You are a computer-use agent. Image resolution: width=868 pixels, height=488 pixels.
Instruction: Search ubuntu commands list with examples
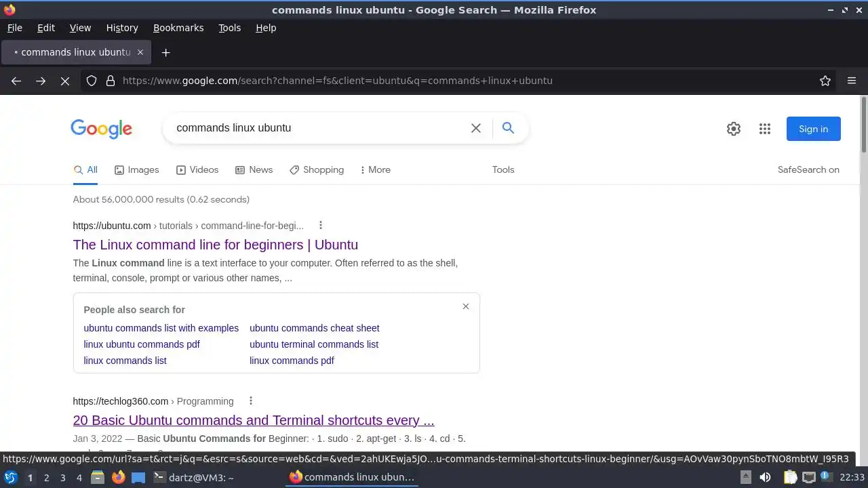161,328
